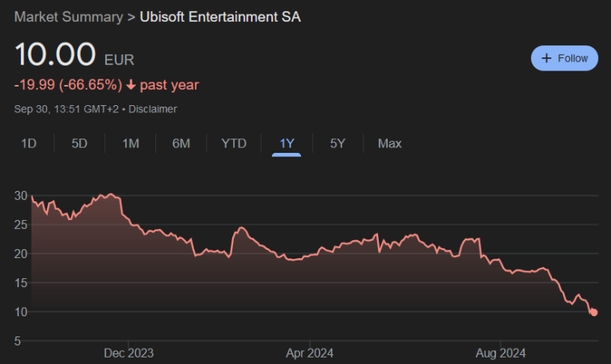This screenshot has height=364, width=611.
Task: Click the Apr 2024 axis label
Action: [310, 353]
